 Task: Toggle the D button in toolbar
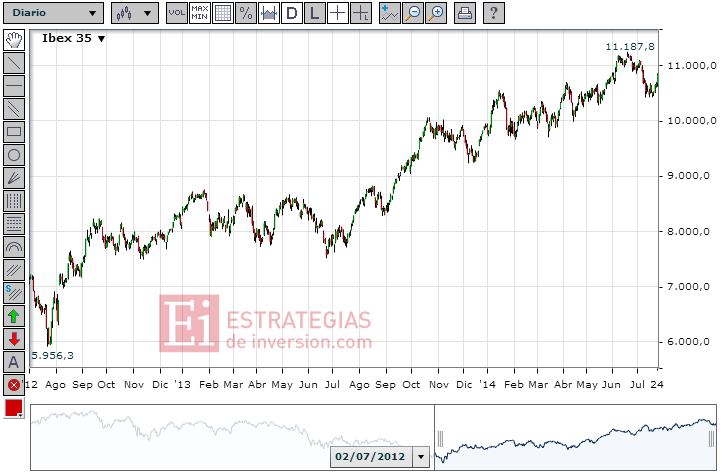pyautogui.click(x=292, y=13)
